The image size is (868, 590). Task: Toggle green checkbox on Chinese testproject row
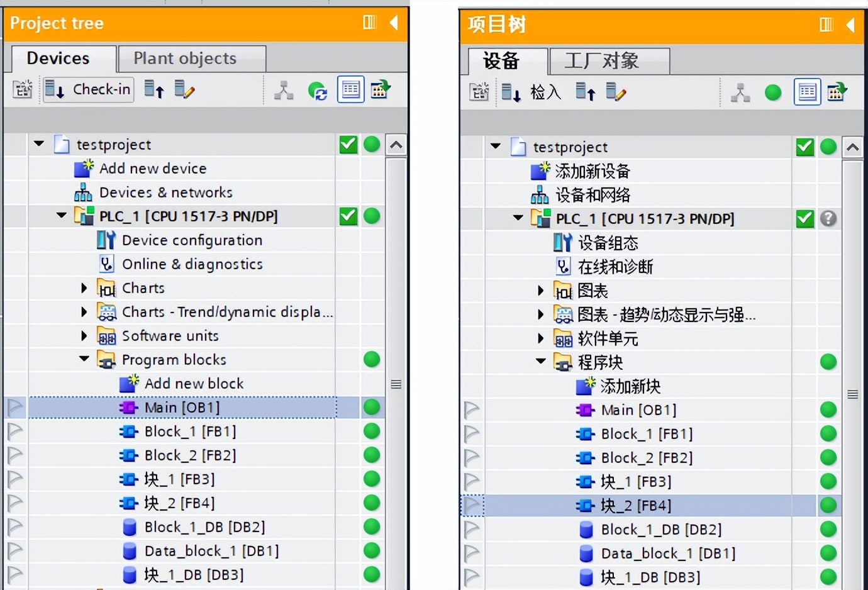click(805, 147)
